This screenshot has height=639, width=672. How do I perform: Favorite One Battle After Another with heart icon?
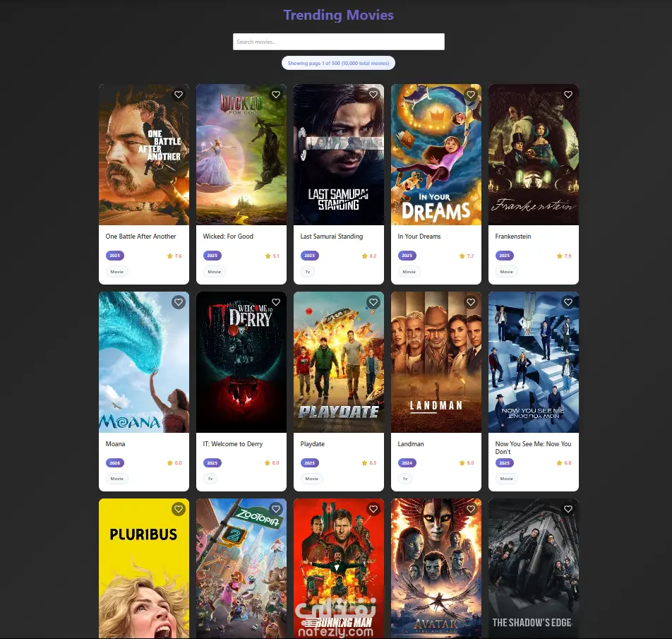(x=179, y=95)
